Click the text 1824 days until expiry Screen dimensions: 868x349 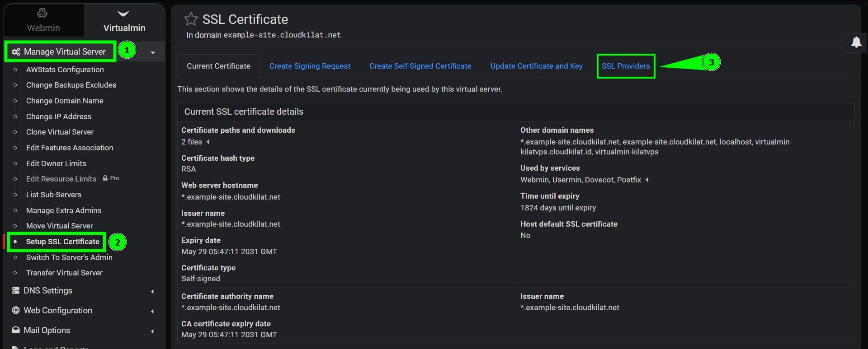pos(558,208)
